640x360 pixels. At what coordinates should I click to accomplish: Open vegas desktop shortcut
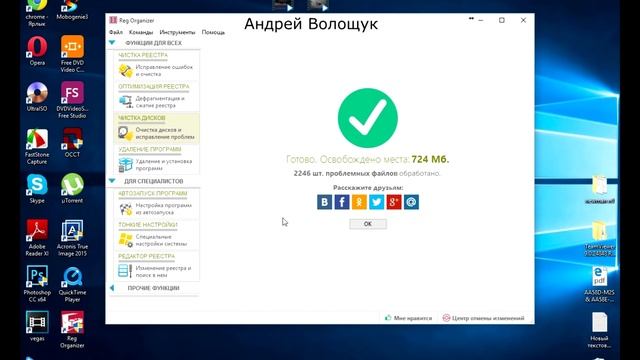coord(37,326)
